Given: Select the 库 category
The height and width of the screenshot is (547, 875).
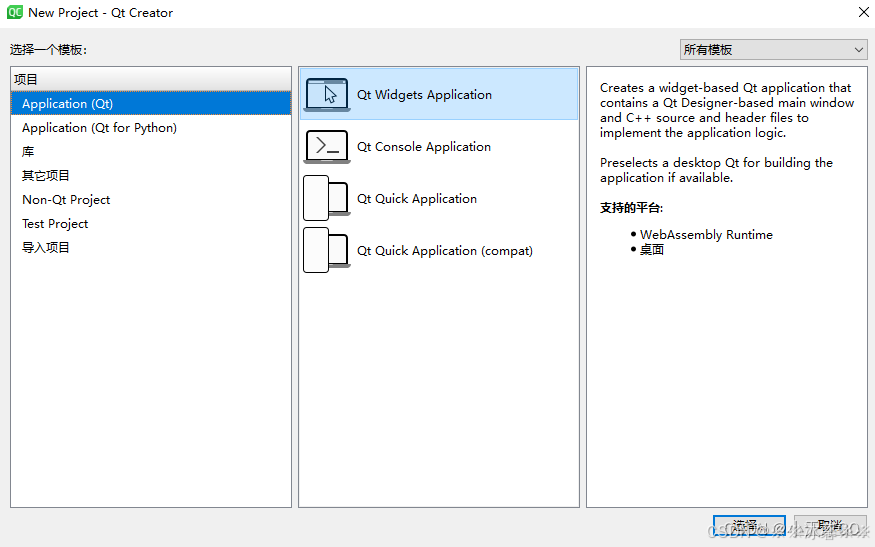Looking at the screenshot, I should click(x=151, y=151).
